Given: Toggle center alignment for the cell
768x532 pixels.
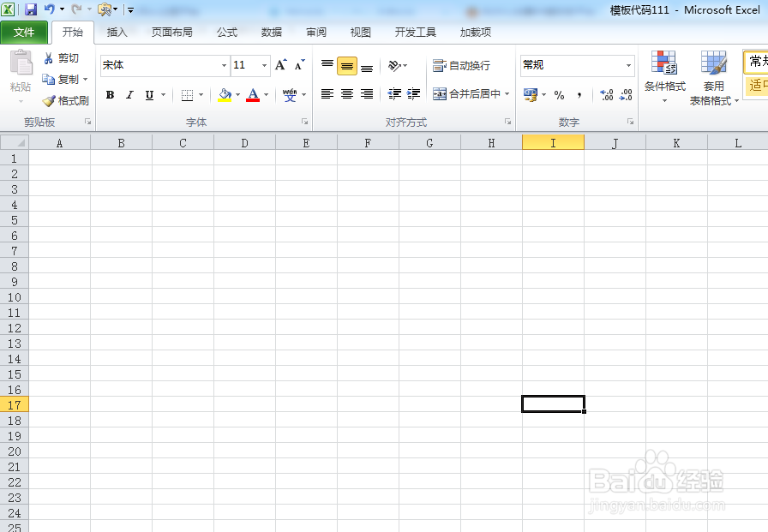Looking at the screenshot, I should [346, 94].
